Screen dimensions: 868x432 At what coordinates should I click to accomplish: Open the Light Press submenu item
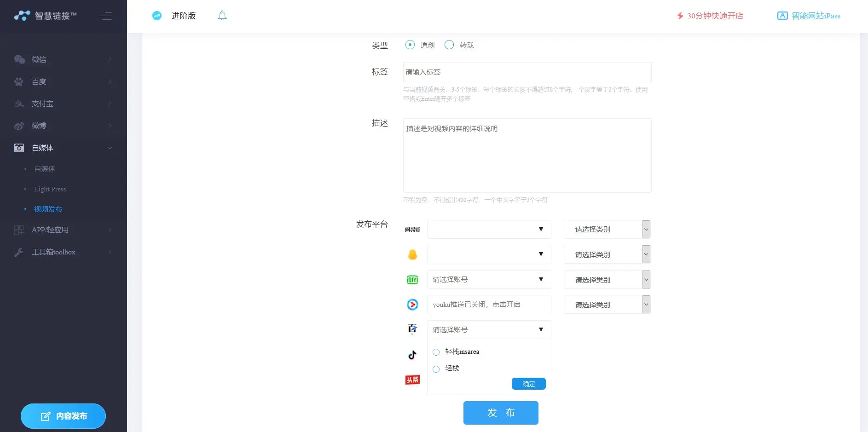pos(50,189)
